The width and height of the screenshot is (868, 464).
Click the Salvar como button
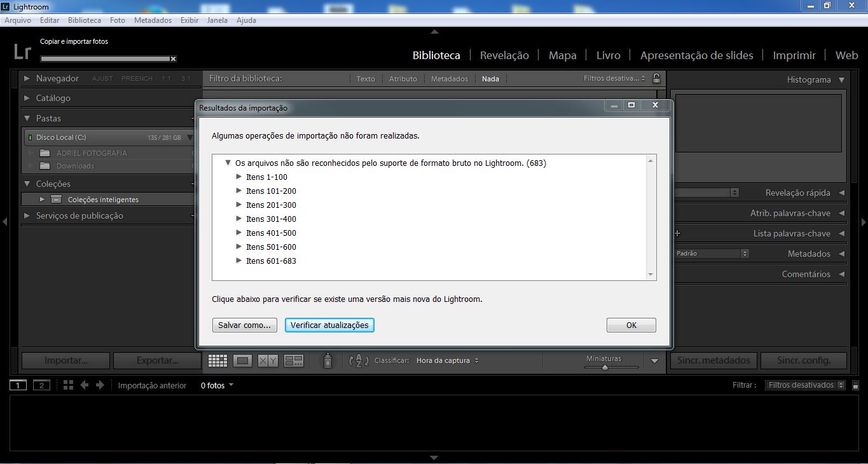(244, 325)
